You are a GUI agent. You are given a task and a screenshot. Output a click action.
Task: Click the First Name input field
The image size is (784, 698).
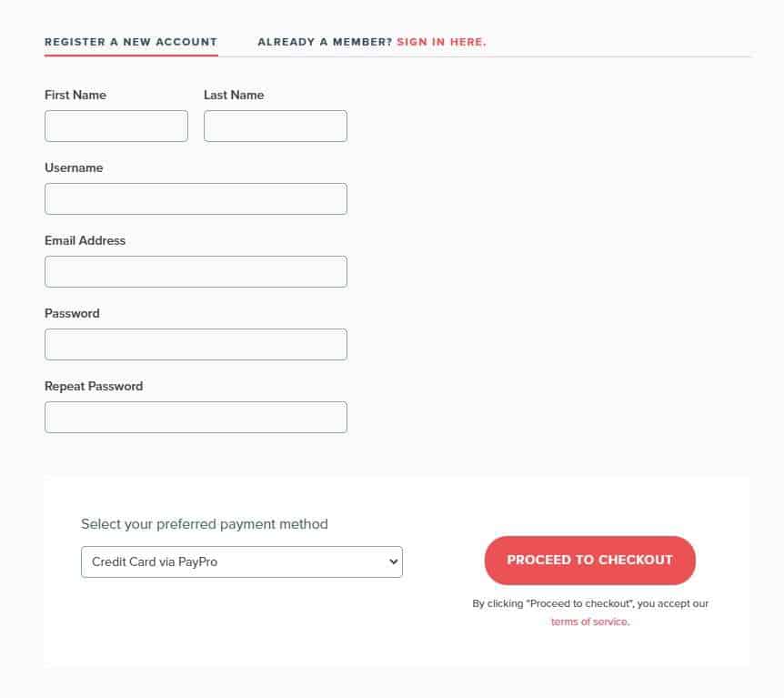pos(116,126)
